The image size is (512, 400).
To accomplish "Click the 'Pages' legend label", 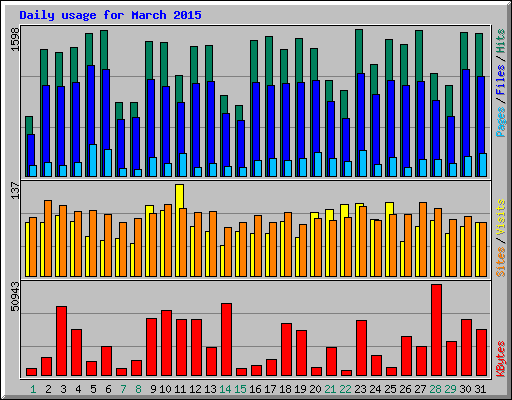I will 501,122.
